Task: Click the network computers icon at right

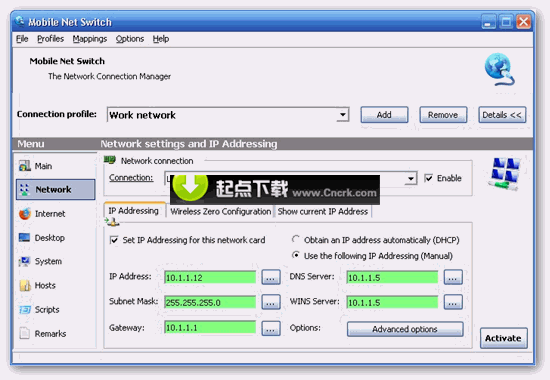Action: point(504,174)
